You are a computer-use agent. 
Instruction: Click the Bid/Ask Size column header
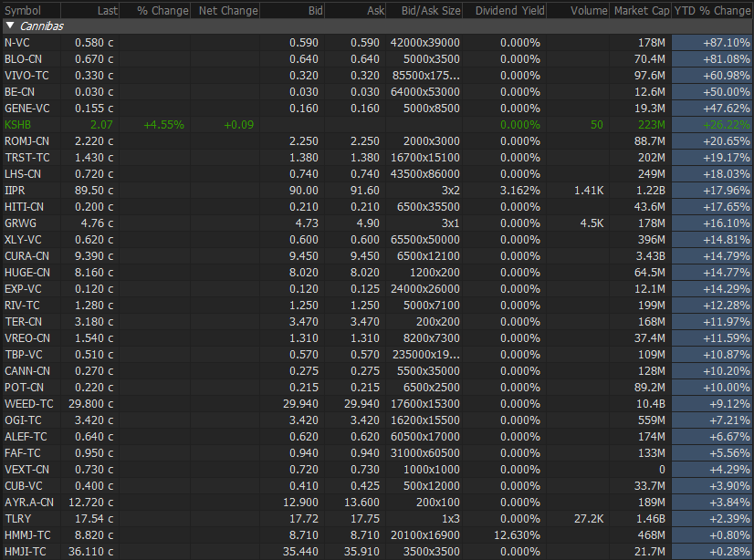(x=431, y=10)
